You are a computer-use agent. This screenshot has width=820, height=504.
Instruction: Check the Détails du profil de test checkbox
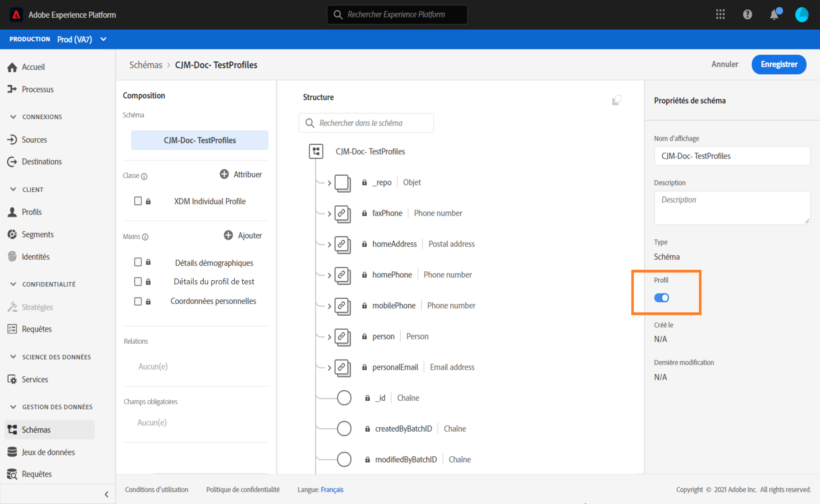[138, 282]
